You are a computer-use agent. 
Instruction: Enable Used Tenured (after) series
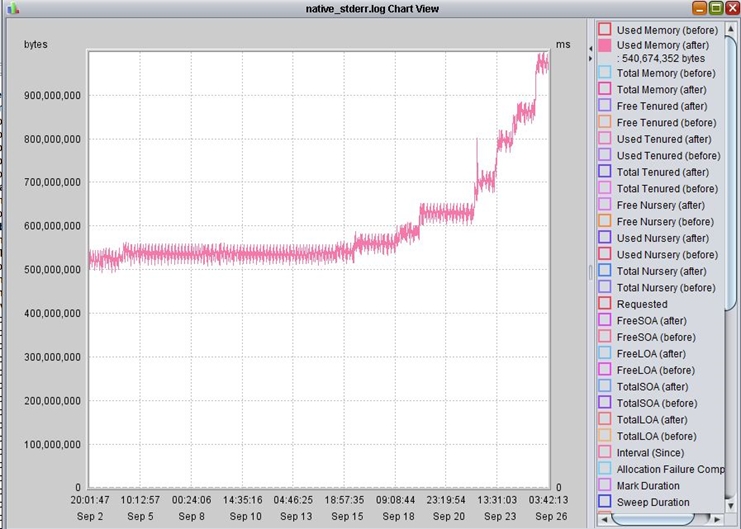point(604,139)
